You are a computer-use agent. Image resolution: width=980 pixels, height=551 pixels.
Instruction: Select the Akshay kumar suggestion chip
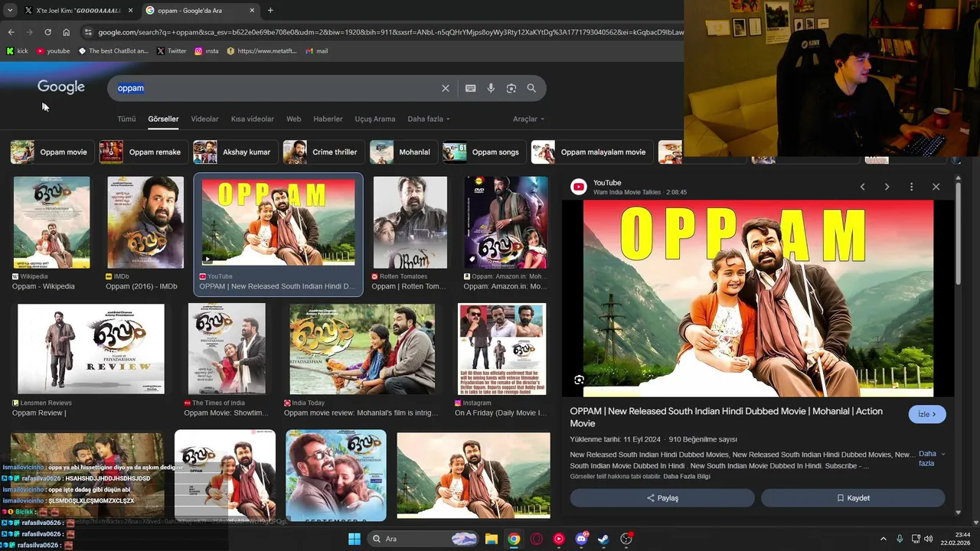(x=235, y=152)
